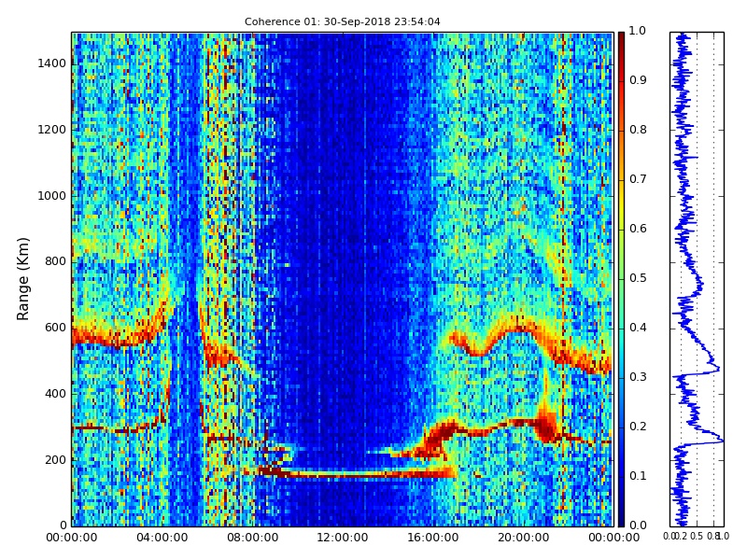Screen dimensions: 747x560
Task: Click the colorbar 0.7 label
Action: point(638,179)
